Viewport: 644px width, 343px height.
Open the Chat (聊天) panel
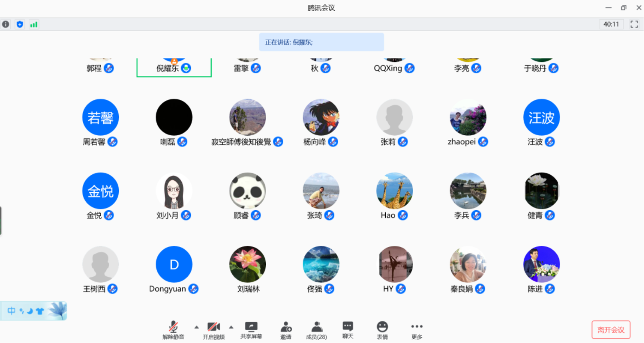pos(348,330)
